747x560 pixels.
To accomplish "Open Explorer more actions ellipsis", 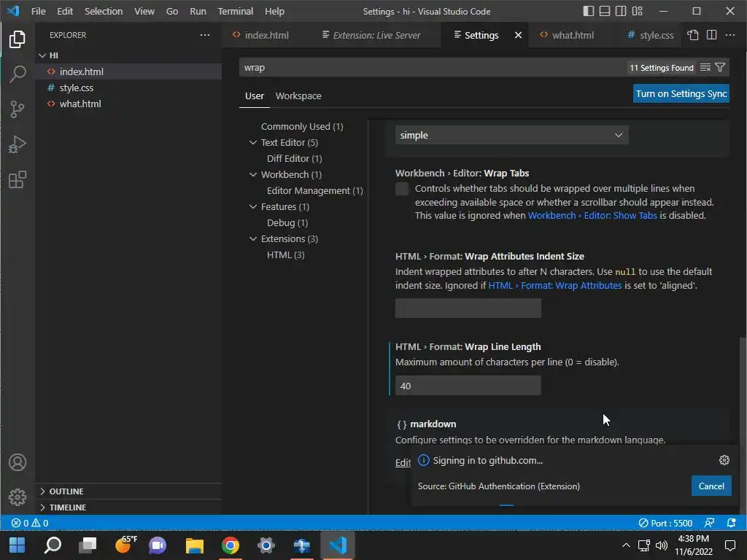I will [x=205, y=35].
